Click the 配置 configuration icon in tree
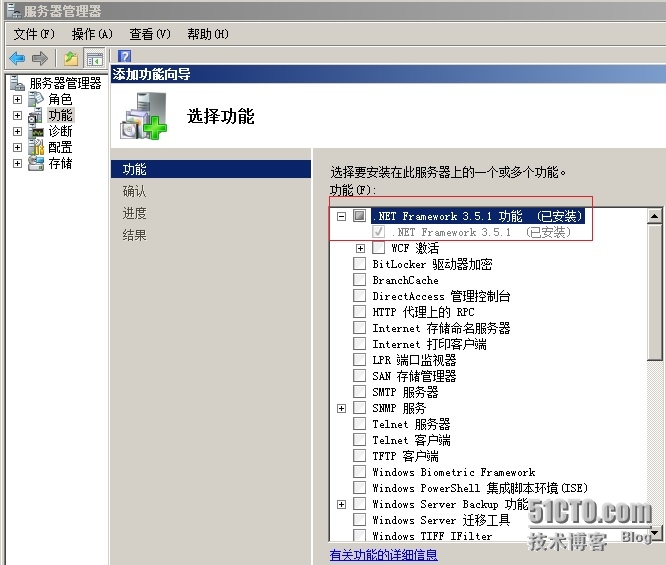 [36, 147]
